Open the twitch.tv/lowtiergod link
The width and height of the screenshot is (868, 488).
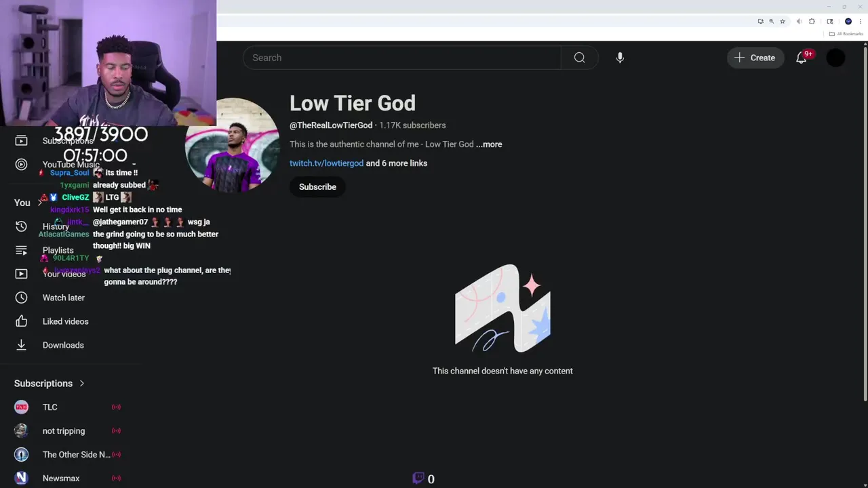[326, 163]
